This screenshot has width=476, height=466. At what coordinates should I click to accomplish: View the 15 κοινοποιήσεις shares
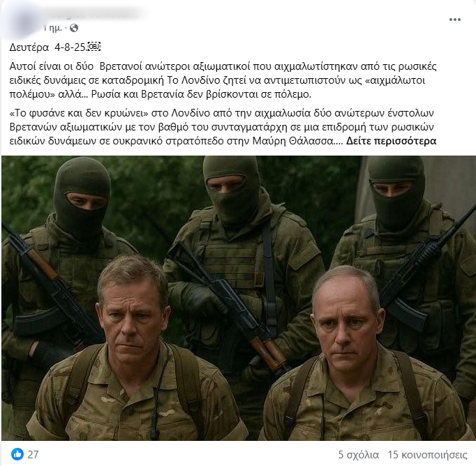(427, 454)
